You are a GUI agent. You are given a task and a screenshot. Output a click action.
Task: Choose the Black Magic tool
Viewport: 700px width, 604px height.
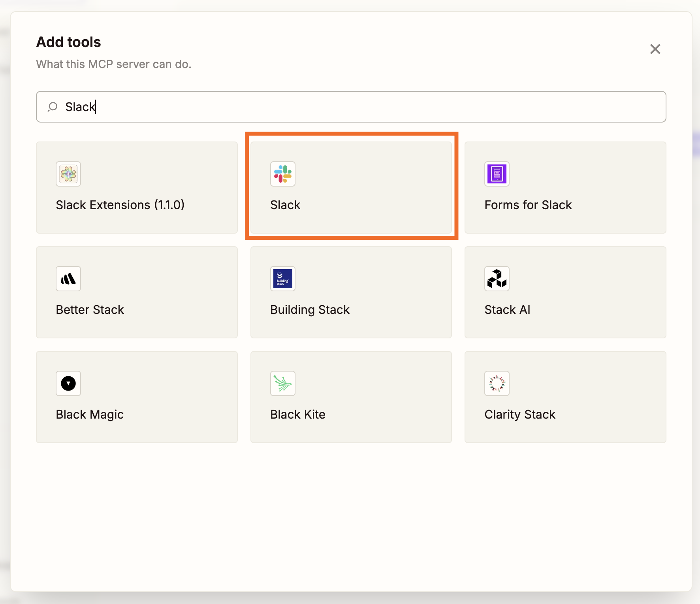tap(137, 397)
